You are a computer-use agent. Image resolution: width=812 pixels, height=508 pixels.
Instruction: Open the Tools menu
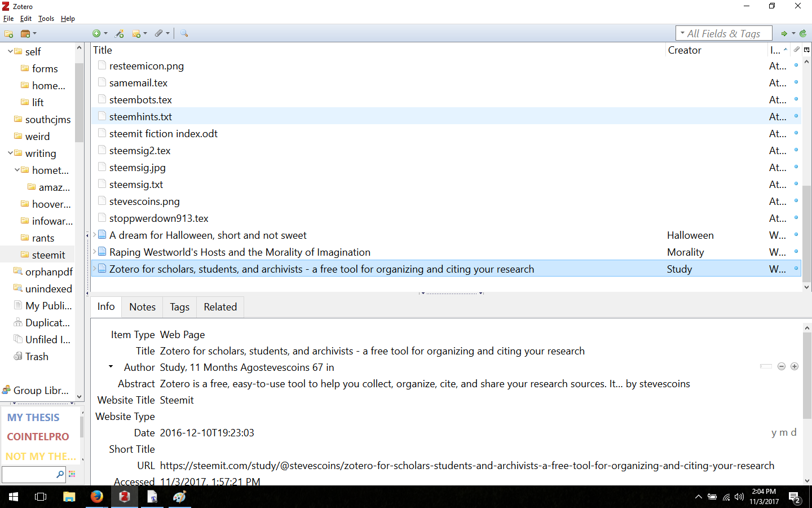pyautogui.click(x=46, y=19)
